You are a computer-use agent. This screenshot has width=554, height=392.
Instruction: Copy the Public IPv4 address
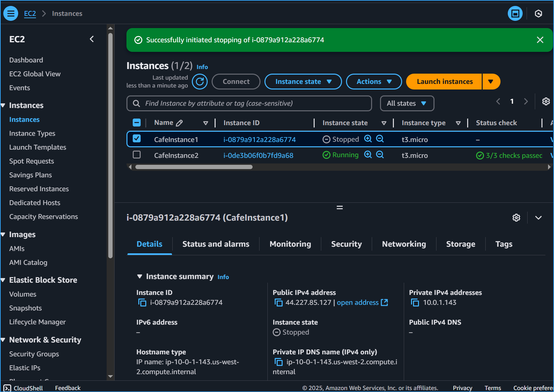point(279,303)
